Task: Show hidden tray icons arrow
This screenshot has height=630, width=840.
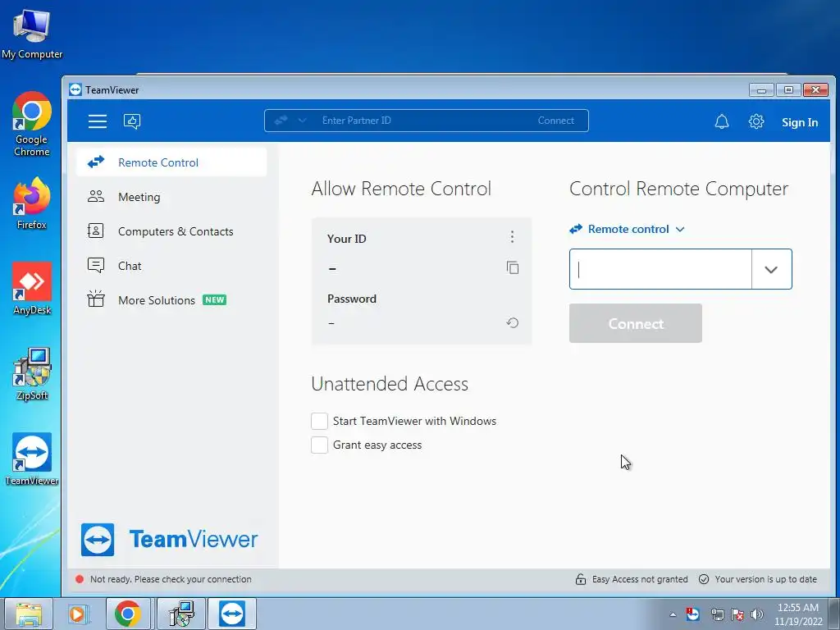Action: pos(673,614)
